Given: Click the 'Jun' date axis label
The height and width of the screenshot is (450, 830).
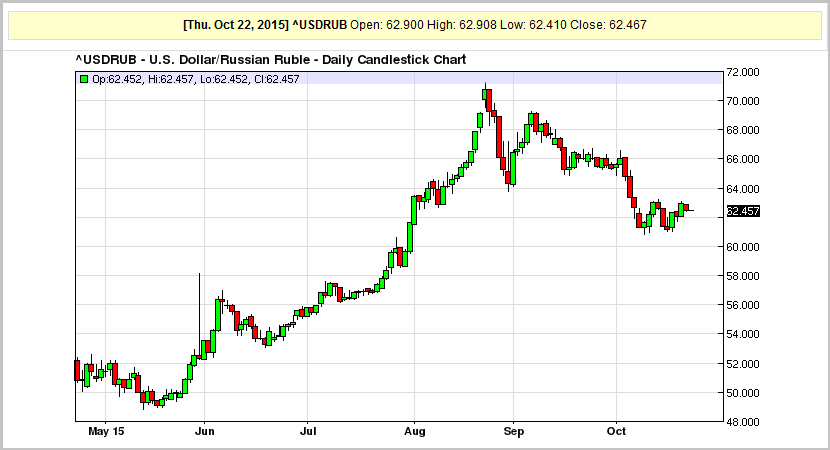Looking at the screenshot, I should [204, 431].
